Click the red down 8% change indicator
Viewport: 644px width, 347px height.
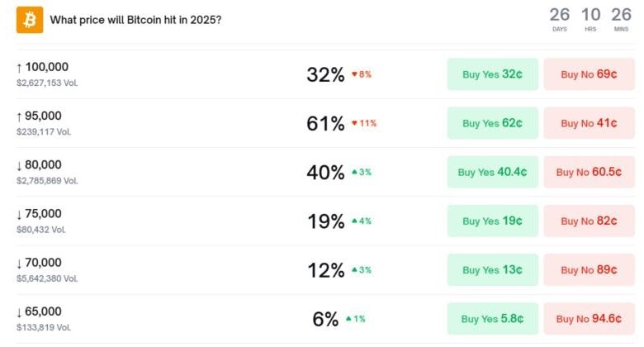[362, 74]
